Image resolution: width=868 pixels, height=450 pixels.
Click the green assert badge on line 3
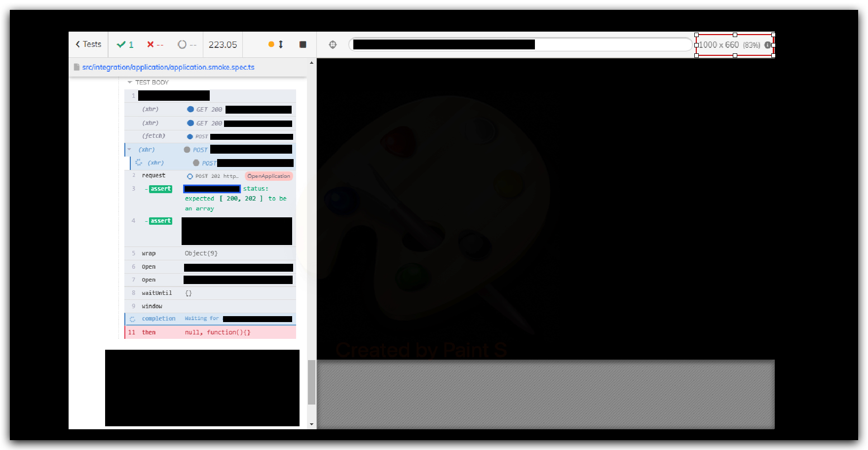pos(160,189)
